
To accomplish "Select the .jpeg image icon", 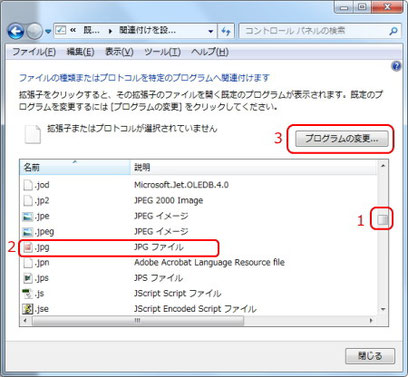I will pyautogui.click(x=28, y=232).
